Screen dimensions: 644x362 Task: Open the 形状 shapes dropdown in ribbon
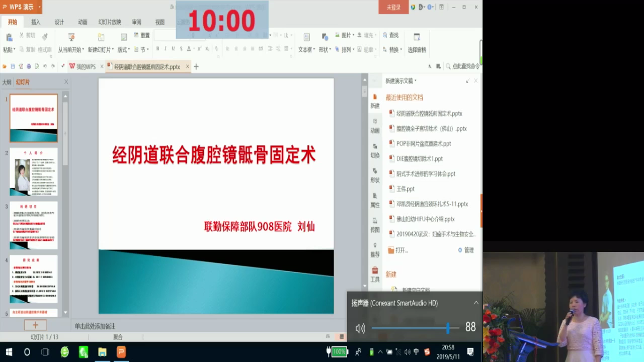pos(325,50)
